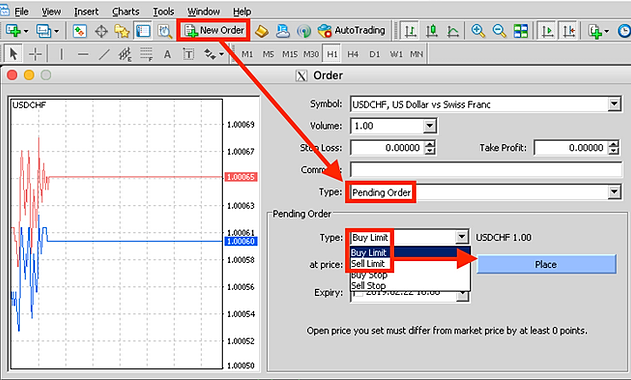Select the Crosshair tool
This screenshot has width=631, height=380.
click(x=35, y=54)
